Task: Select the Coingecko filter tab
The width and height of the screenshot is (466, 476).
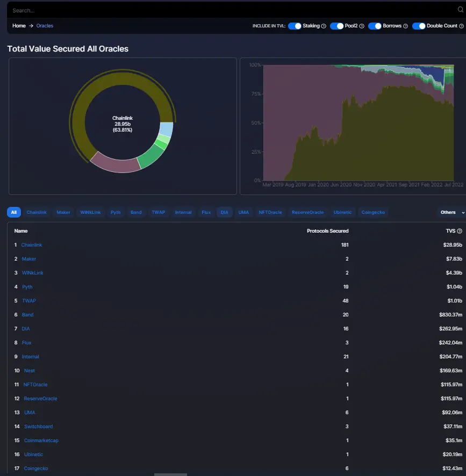Action: pyautogui.click(x=373, y=212)
